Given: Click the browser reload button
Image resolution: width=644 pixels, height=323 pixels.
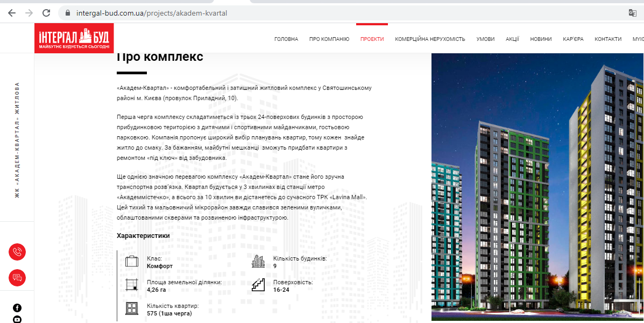Looking at the screenshot, I should (x=47, y=13).
